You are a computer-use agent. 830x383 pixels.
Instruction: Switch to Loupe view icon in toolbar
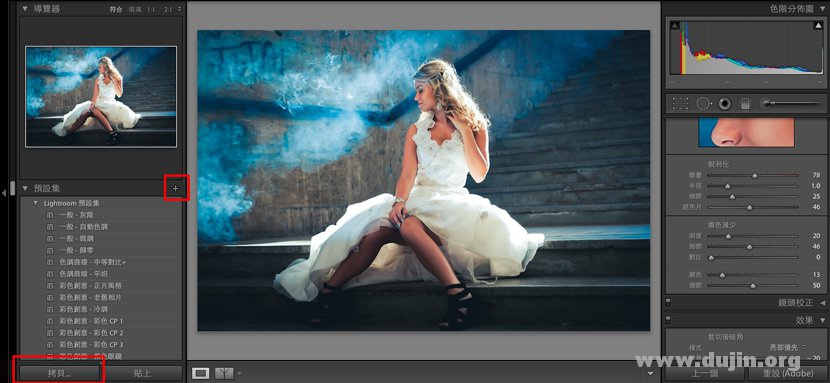click(x=201, y=373)
